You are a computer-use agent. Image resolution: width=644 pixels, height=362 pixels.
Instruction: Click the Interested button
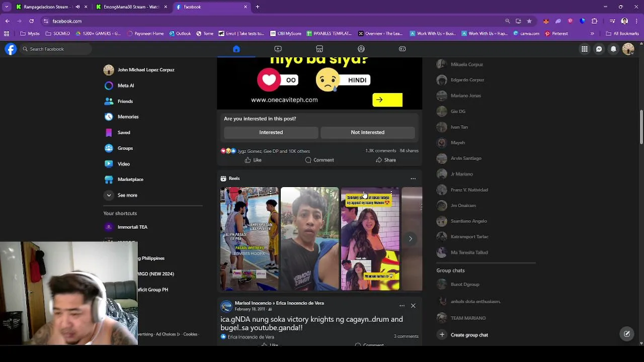tap(271, 132)
